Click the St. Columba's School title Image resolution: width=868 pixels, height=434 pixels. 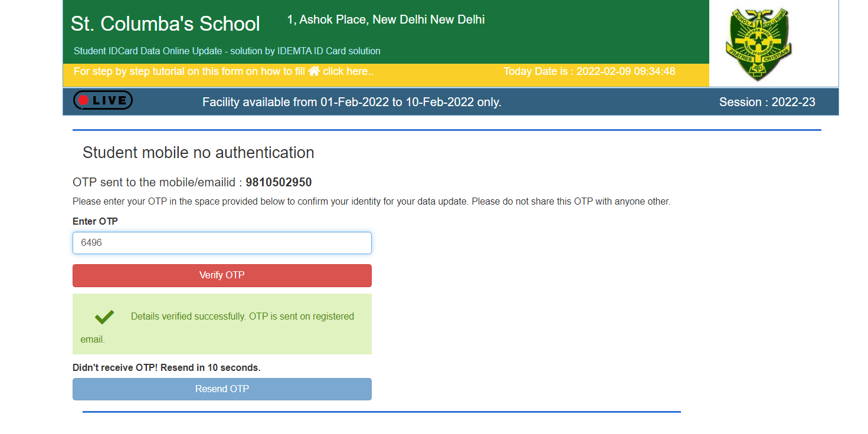[165, 24]
